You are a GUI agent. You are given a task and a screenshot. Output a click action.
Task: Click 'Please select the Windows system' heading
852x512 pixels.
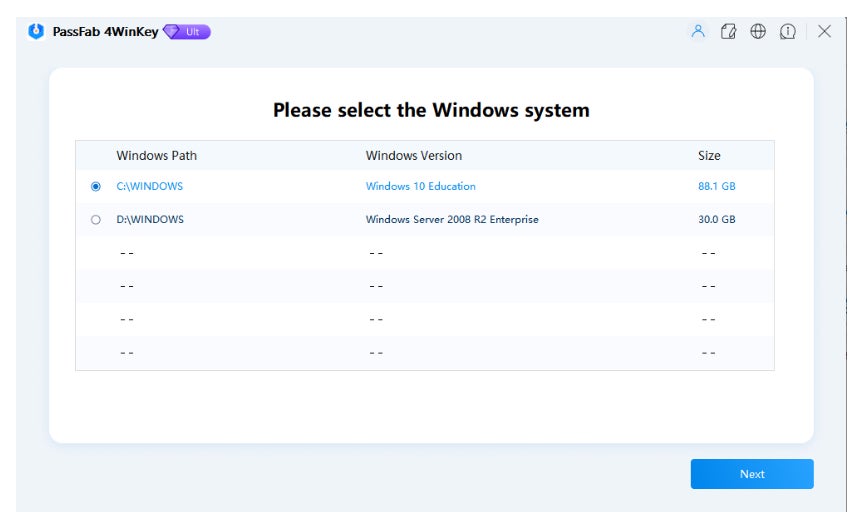[x=431, y=110]
